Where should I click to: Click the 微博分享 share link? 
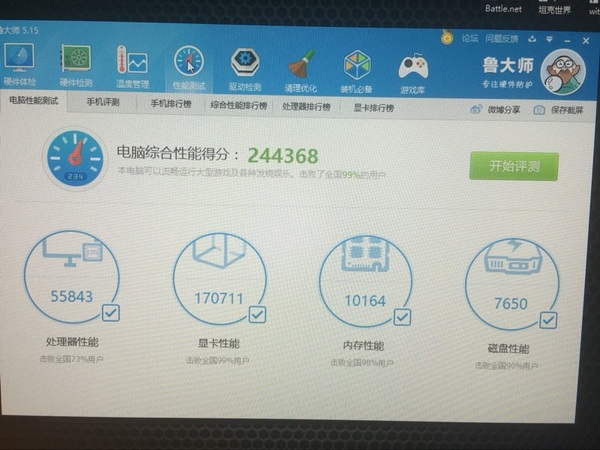pos(504,110)
